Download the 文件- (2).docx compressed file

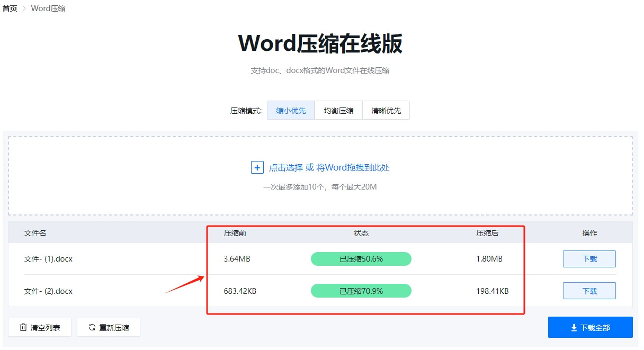(589, 291)
